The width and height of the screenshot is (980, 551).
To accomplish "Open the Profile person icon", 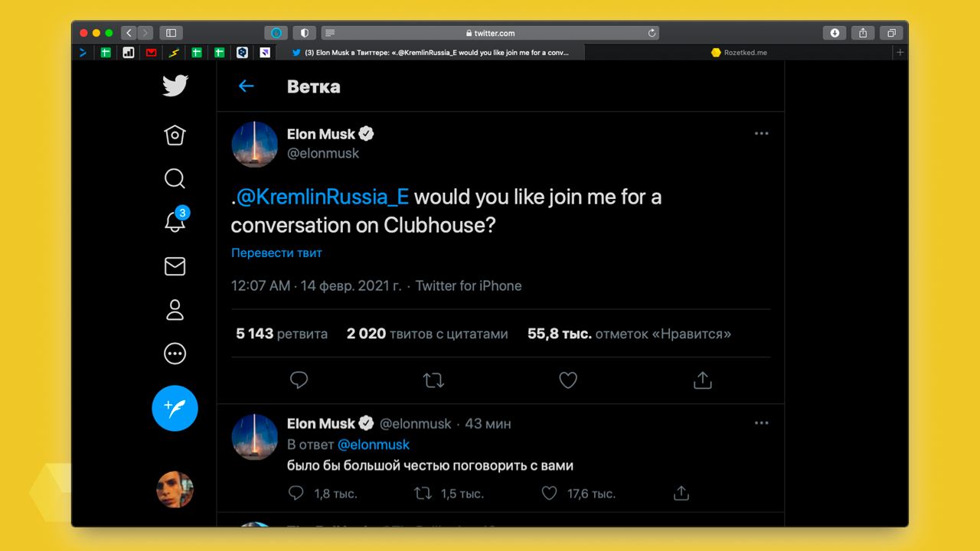I will (x=175, y=310).
